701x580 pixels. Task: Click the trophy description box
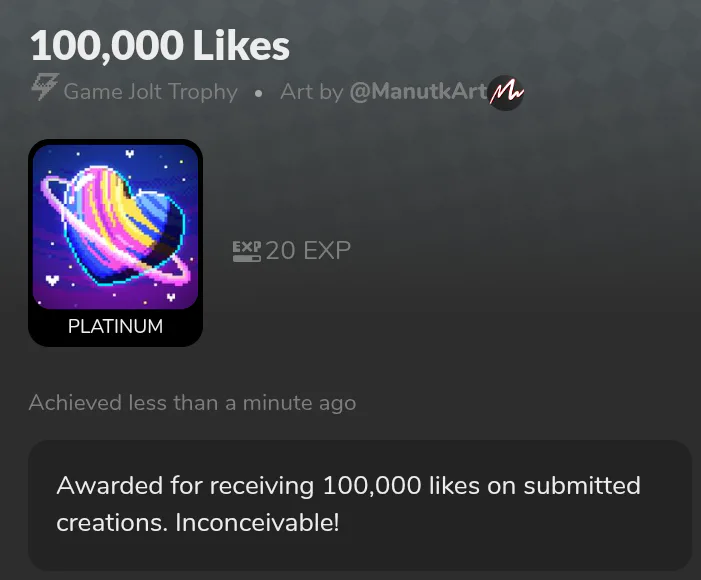360,505
